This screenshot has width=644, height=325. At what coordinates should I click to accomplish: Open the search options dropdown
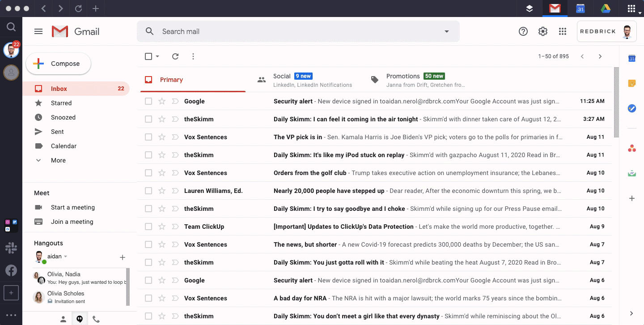click(446, 31)
